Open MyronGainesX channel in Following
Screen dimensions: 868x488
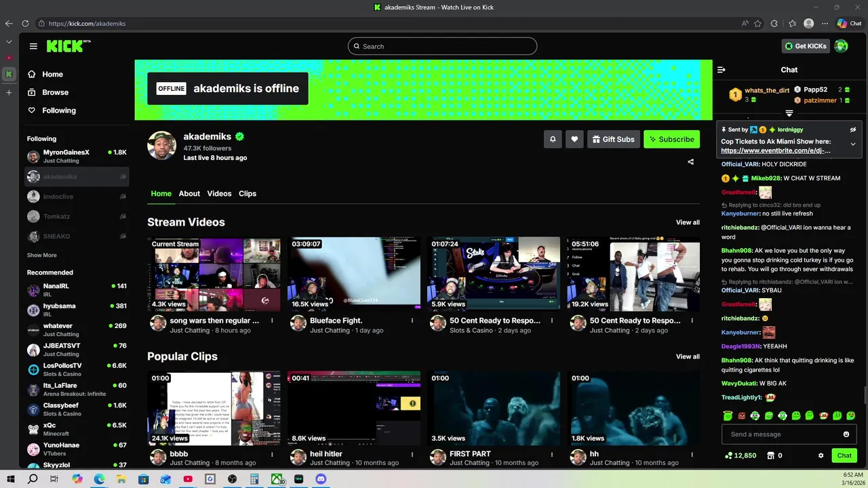click(77, 157)
